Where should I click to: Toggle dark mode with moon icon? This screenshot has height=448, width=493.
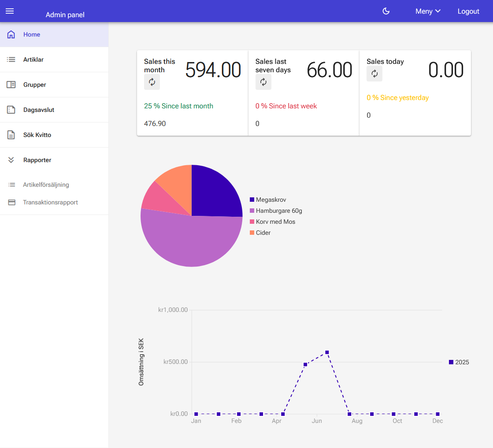tap(386, 11)
